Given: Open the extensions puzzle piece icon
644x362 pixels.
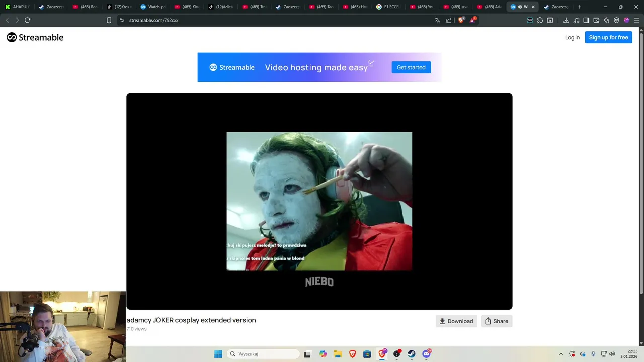Looking at the screenshot, I should point(540,20).
